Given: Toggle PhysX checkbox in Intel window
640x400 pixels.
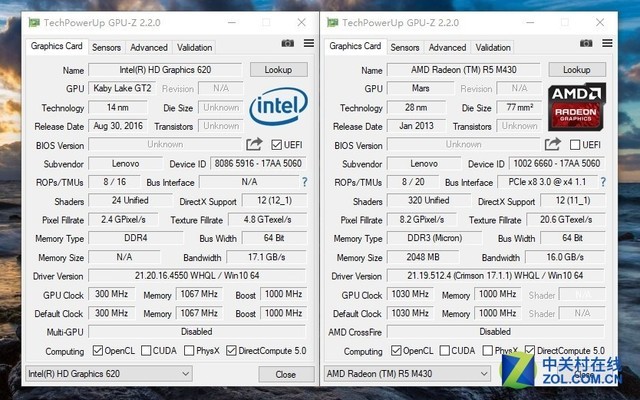Looking at the screenshot, I should point(189,350).
